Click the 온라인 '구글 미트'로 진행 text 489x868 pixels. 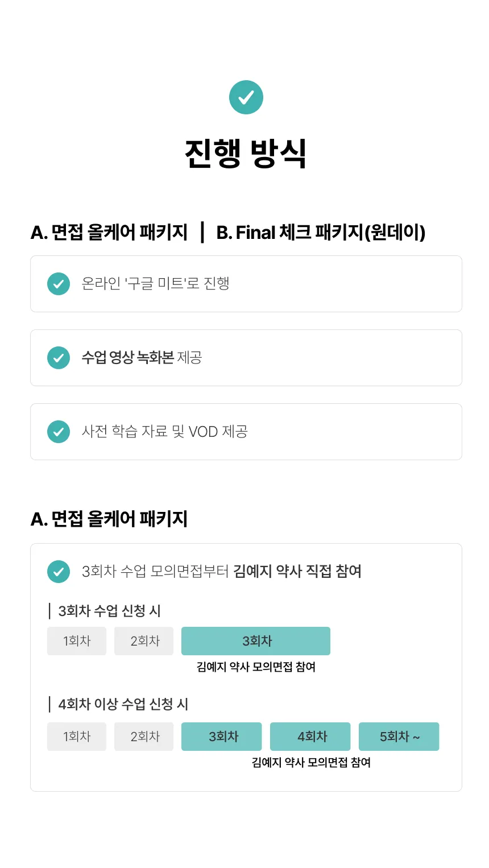click(x=155, y=283)
